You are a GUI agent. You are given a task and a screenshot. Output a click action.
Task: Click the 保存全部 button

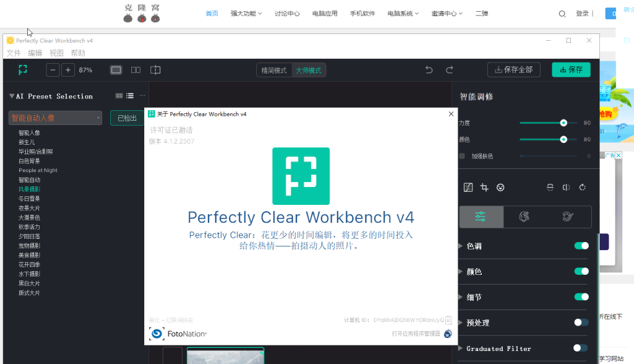click(x=514, y=69)
